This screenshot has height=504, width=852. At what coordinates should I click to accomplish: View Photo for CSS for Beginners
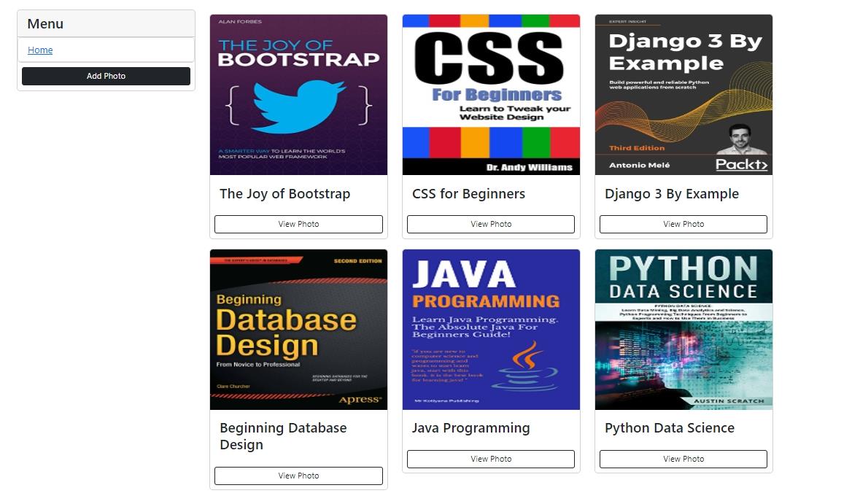tap(491, 225)
